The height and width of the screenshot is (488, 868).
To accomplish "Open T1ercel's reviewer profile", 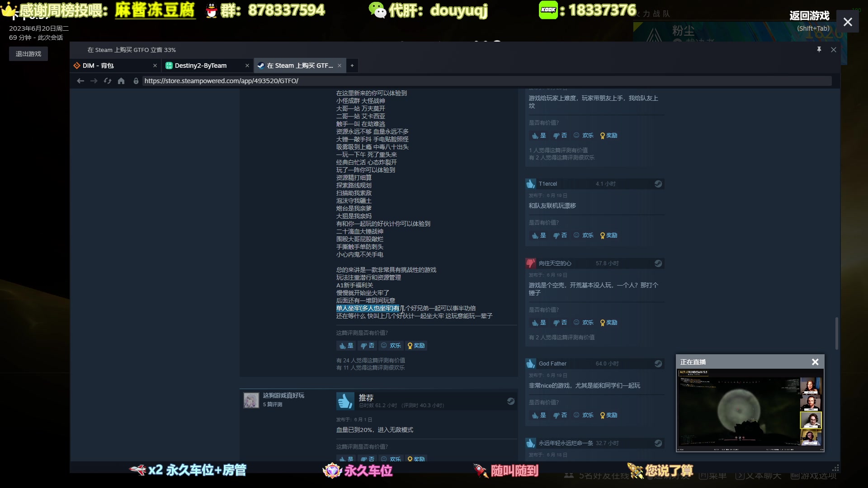I will [x=547, y=184].
